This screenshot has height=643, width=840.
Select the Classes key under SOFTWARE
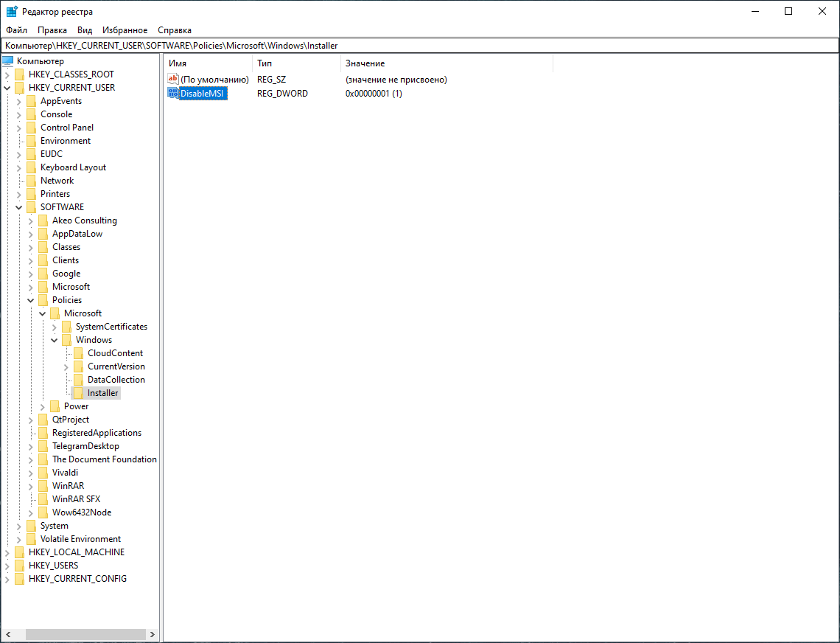(x=66, y=247)
